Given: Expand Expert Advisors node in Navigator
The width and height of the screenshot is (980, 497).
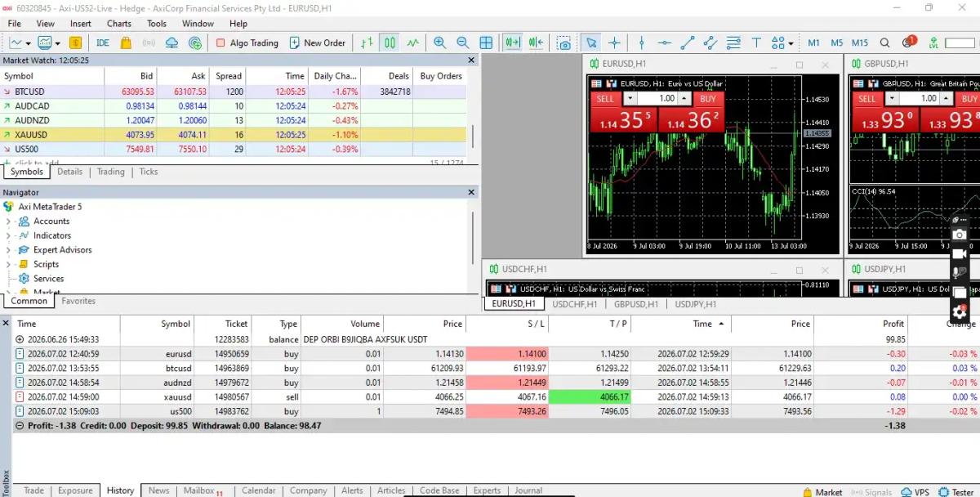Looking at the screenshot, I should [8, 250].
